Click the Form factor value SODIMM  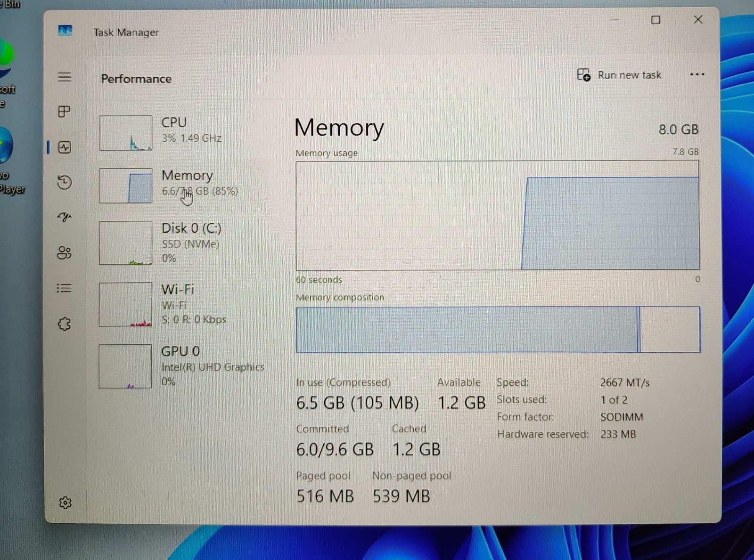pyautogui.click(x=622, y=417)
